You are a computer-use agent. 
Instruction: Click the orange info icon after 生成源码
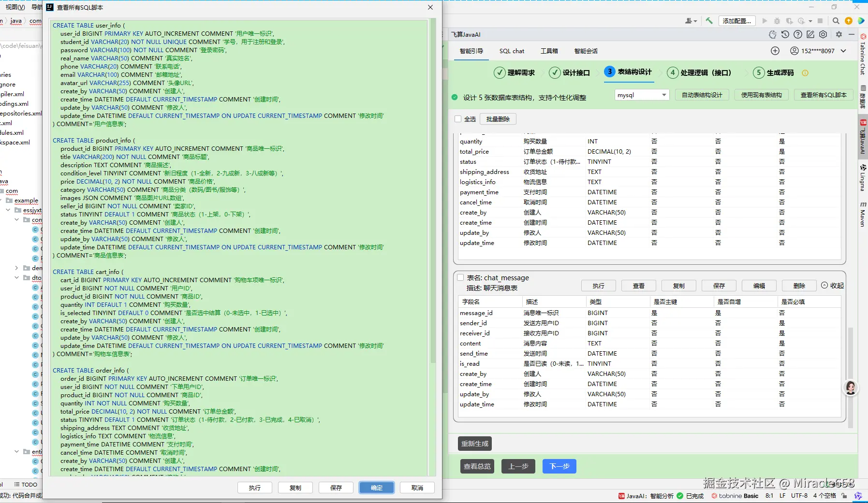pos(805,73)
